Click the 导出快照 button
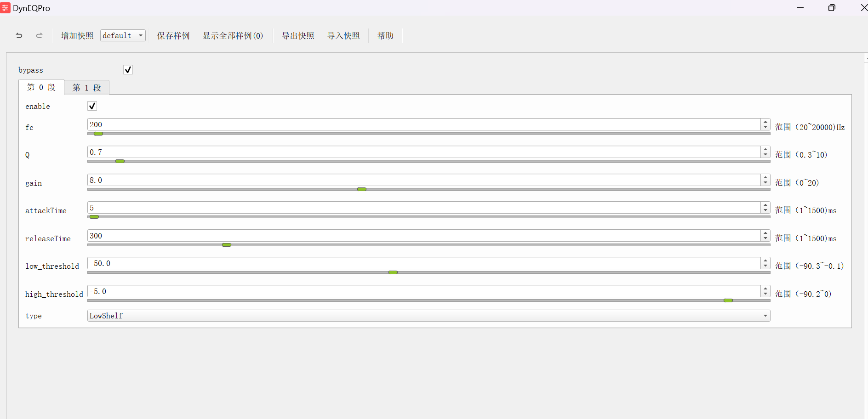This screenshot has height=419, width=868. tap(298, 35)
